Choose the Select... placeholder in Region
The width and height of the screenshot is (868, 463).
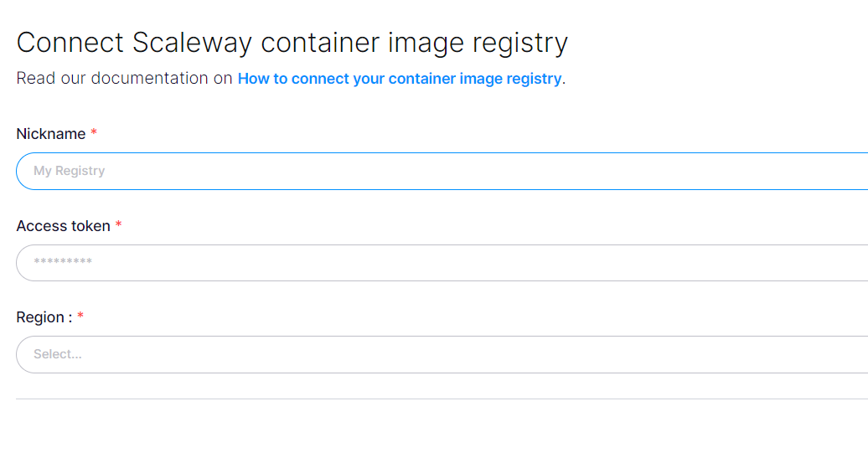[x=58, y=354]
